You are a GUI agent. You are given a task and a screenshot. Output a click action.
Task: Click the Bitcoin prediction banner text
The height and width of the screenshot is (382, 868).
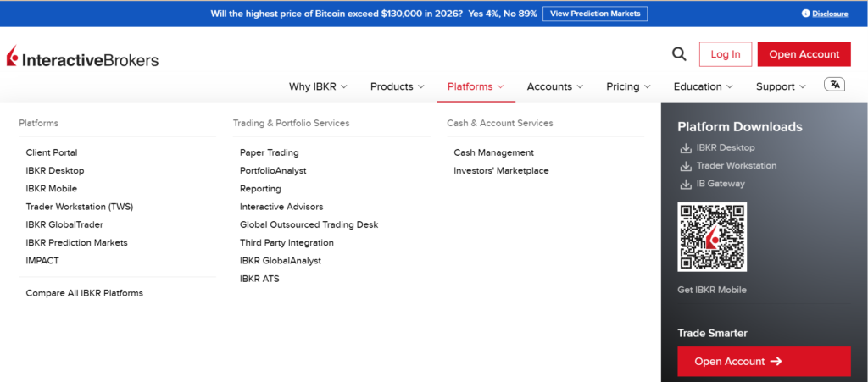(374, 14)
